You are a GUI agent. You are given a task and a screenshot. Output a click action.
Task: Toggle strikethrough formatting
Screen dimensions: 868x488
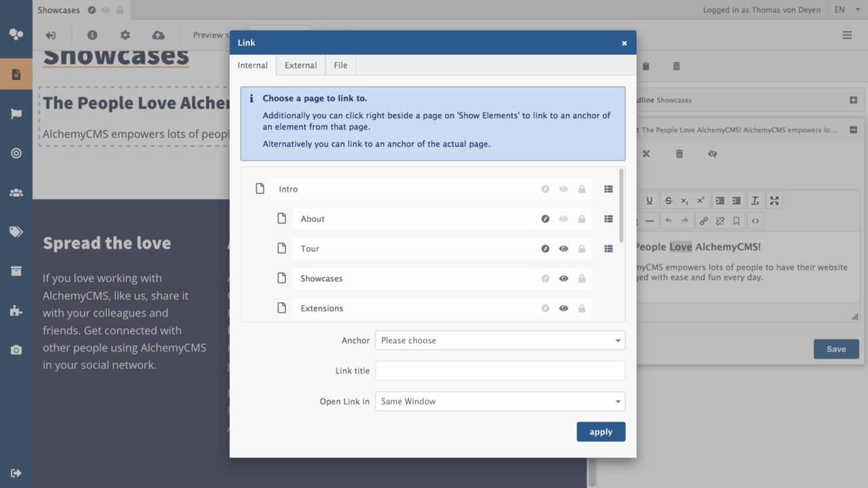pyautogui.click(x=669, y=201)
